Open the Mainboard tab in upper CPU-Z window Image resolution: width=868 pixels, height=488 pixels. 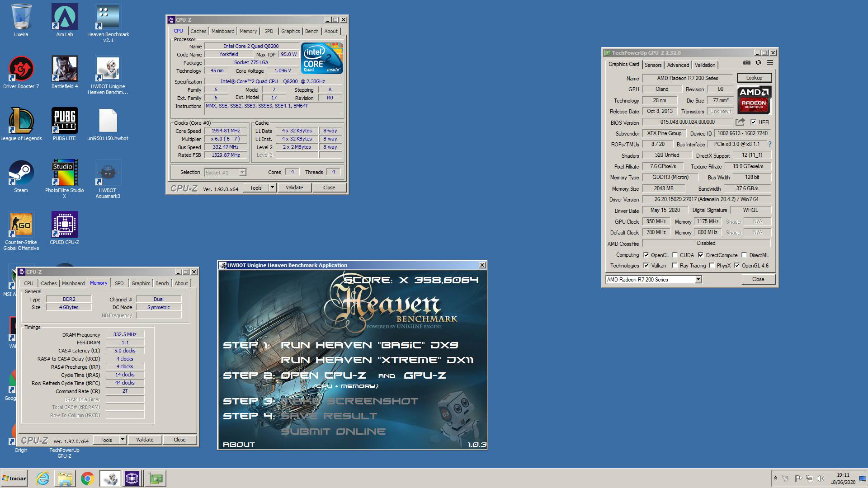coord(223,31)
